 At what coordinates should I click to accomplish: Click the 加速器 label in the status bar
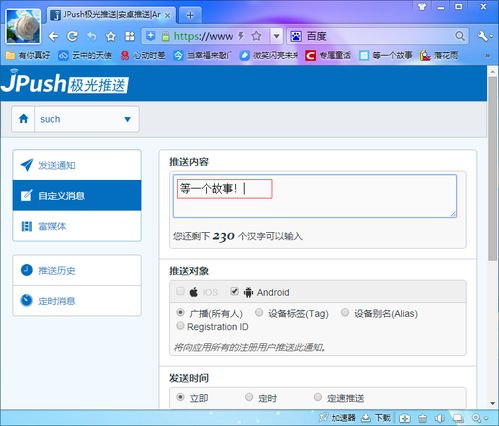coord(343,418)
